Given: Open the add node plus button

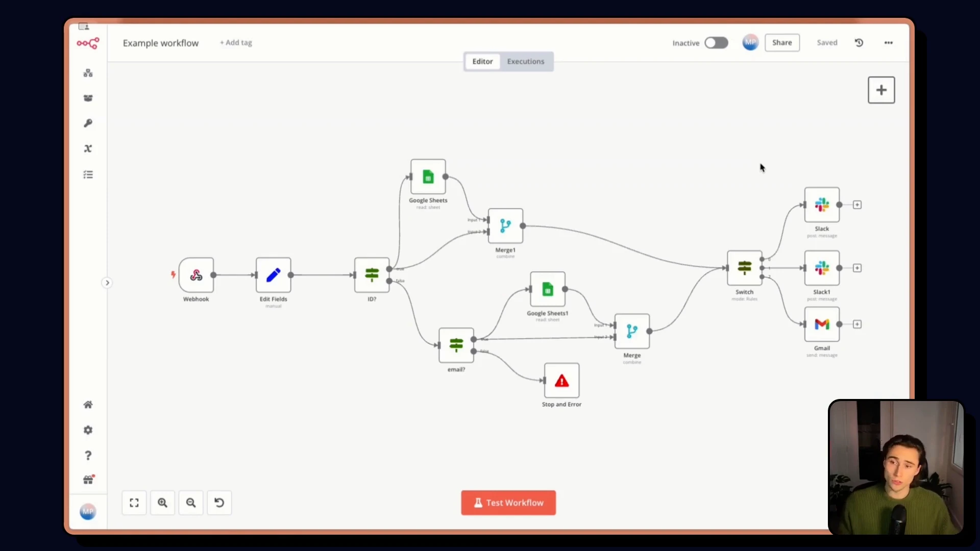Looking at the screenshot, I should (881, 90).
